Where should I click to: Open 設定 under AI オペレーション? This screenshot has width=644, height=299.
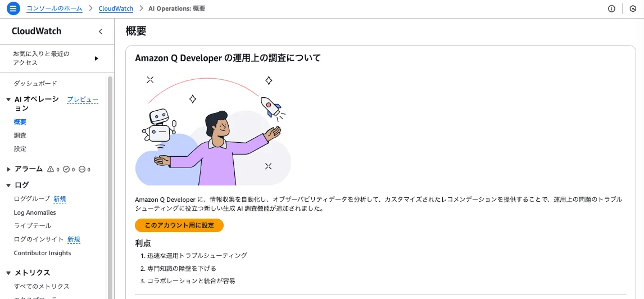coord(20,149)
